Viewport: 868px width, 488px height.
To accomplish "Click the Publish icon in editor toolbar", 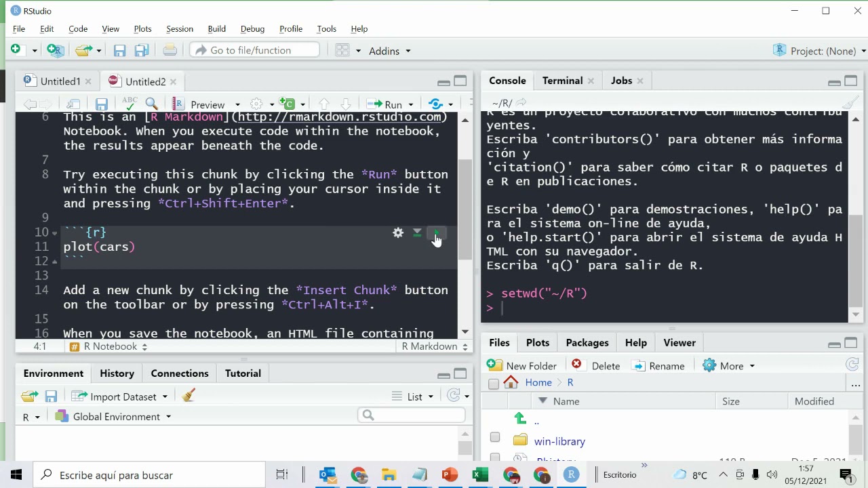I will point(436,104).
